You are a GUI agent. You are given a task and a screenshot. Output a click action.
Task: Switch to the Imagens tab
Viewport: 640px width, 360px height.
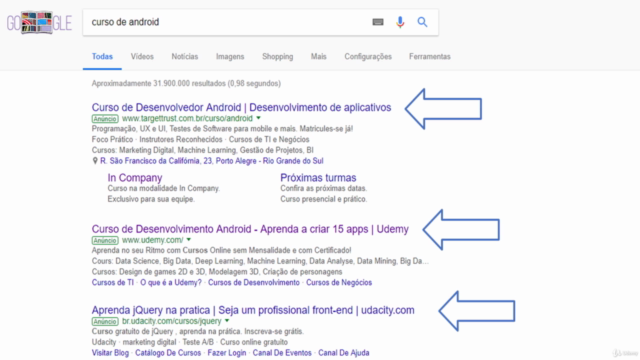(230, 57)
